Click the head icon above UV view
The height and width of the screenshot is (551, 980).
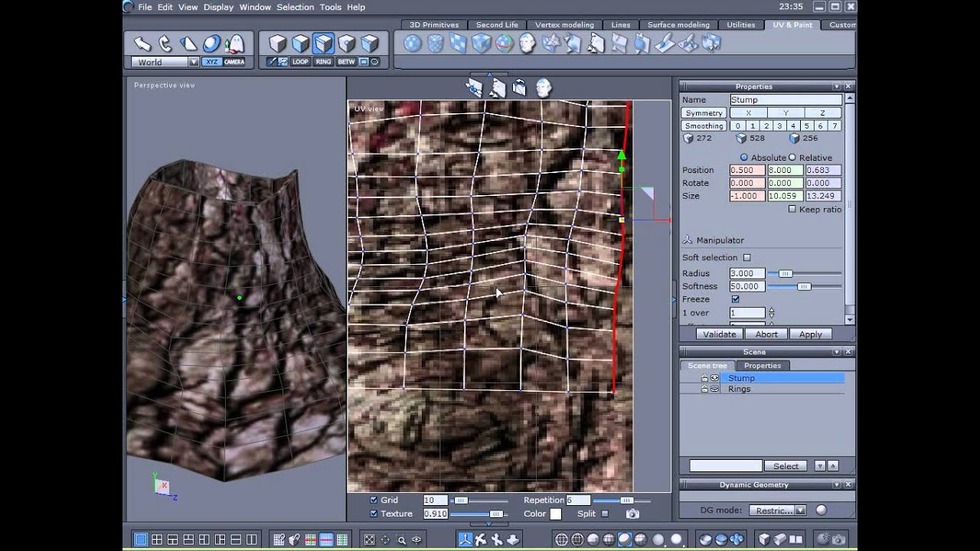(x=544, y=87)
